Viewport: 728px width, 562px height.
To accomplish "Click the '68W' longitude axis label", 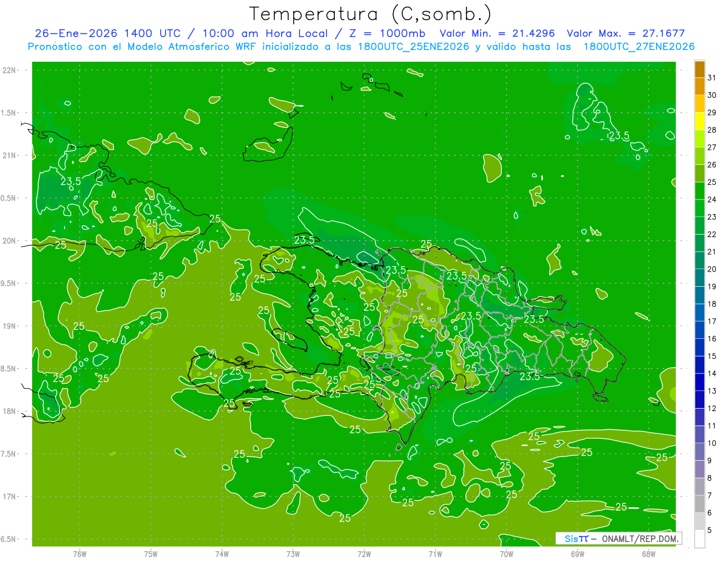I will click(x=649, y=554).
